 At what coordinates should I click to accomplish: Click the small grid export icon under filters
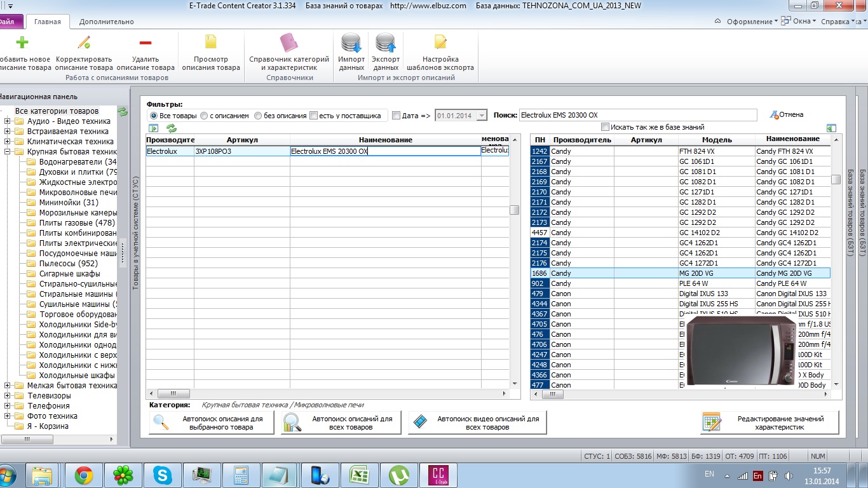(x=154, y=128)
